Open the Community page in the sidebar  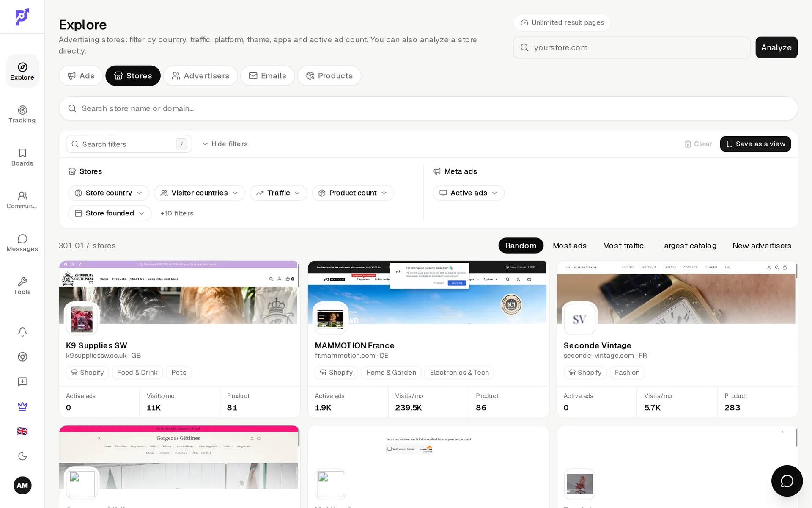click(22, 200)
